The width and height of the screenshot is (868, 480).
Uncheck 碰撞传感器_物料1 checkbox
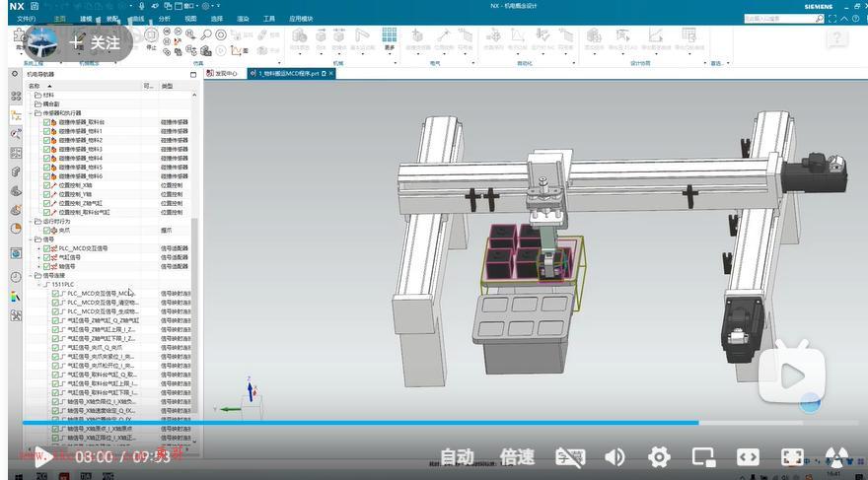click(x=47, y=131)
